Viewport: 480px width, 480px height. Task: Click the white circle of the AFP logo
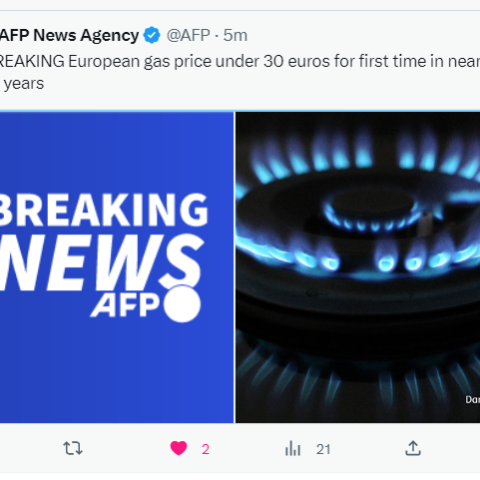click(182, 304)
